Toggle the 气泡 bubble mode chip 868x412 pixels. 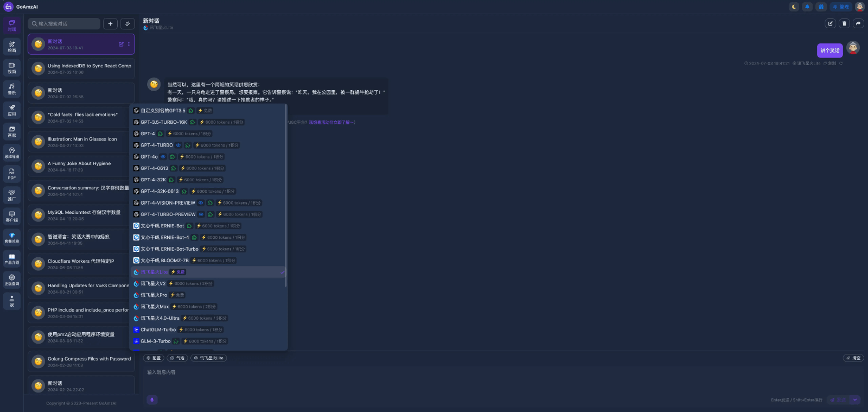point(177,358)
